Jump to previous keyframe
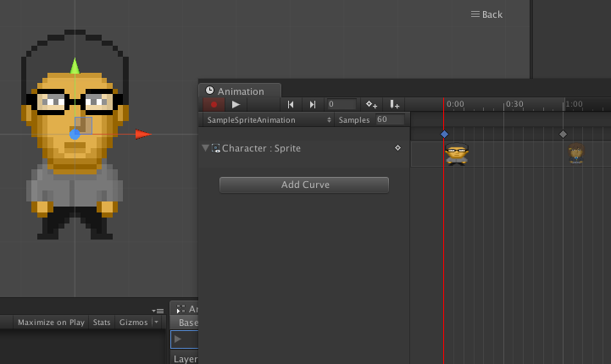 [x=291, y=104]
